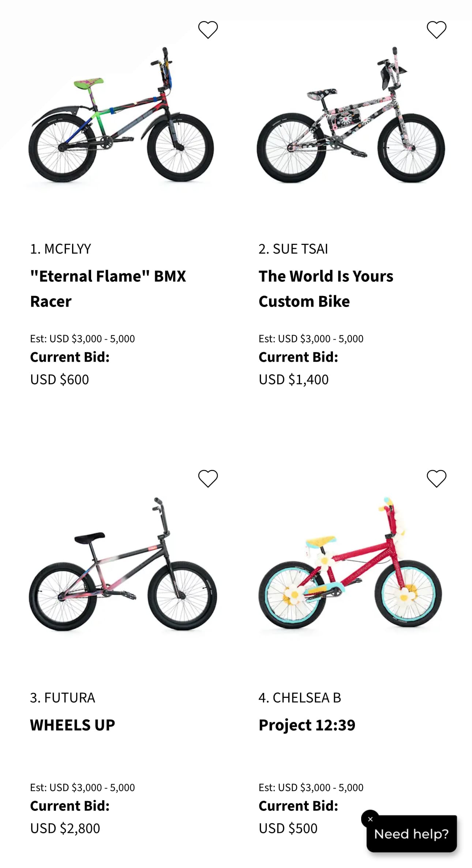Screen dimensions: 472x868
Task: Click the 3. FUTURA artist name
Action: [x=63, y=698]
